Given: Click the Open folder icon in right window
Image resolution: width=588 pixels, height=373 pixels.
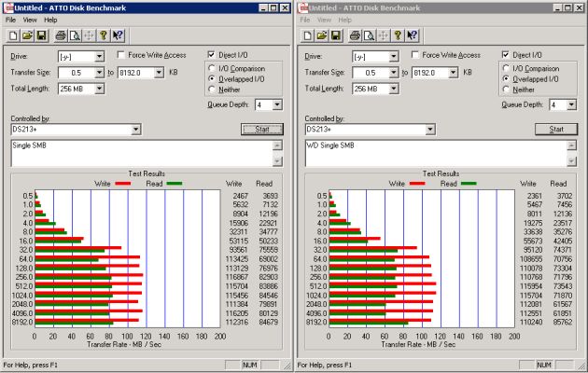Looking at the screenshot, I should [321, 35].
